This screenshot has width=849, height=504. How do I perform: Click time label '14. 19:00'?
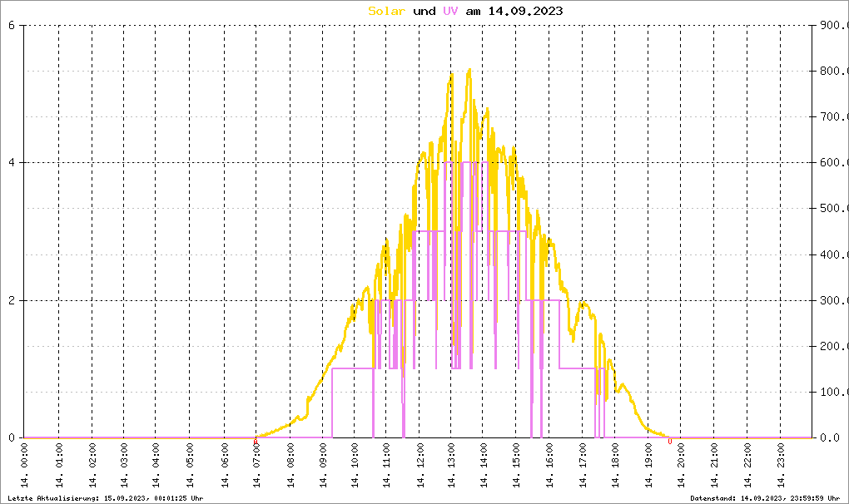click(648, 466)
